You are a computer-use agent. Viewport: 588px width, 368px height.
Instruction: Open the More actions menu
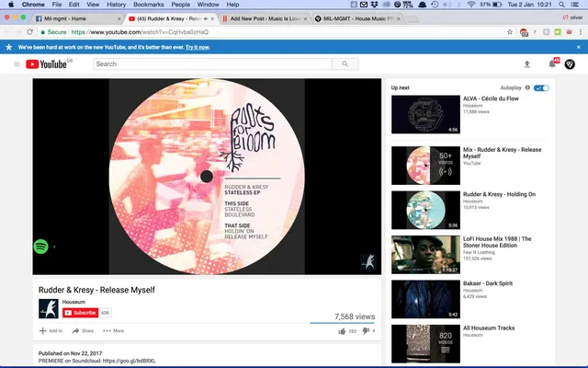(113, 331)
